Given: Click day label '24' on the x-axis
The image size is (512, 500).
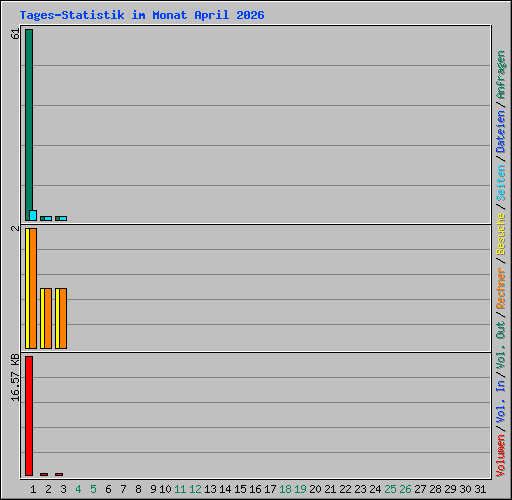Looking at the screenshot, I should [x=375, y=489].
